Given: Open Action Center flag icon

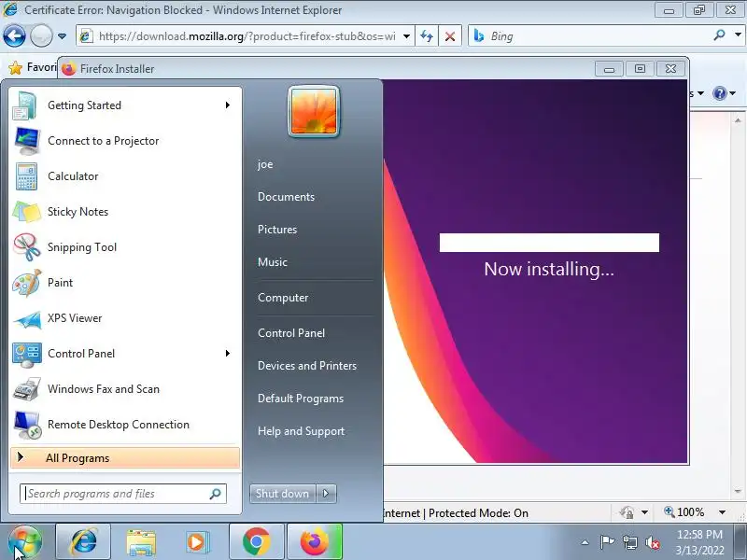Looking at the screenshot, I should [607, 542].
